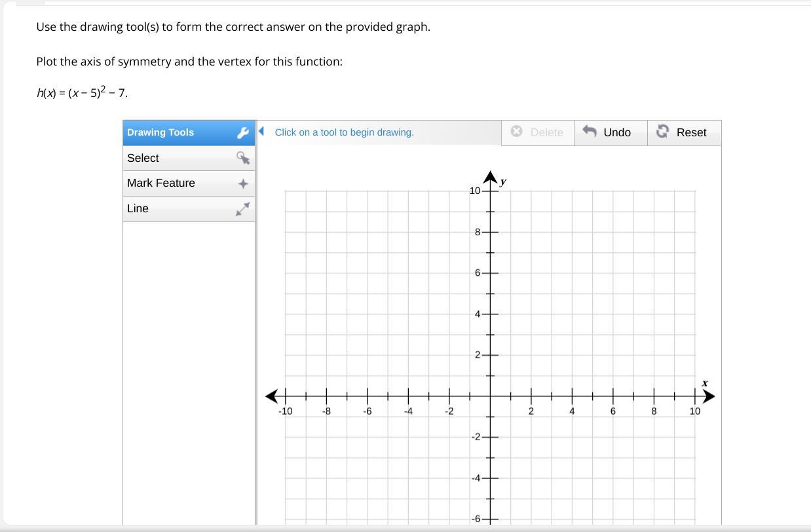Screen dimensions: 811x532
Task: Click the Mark Feature star icon
Action: 243,183
